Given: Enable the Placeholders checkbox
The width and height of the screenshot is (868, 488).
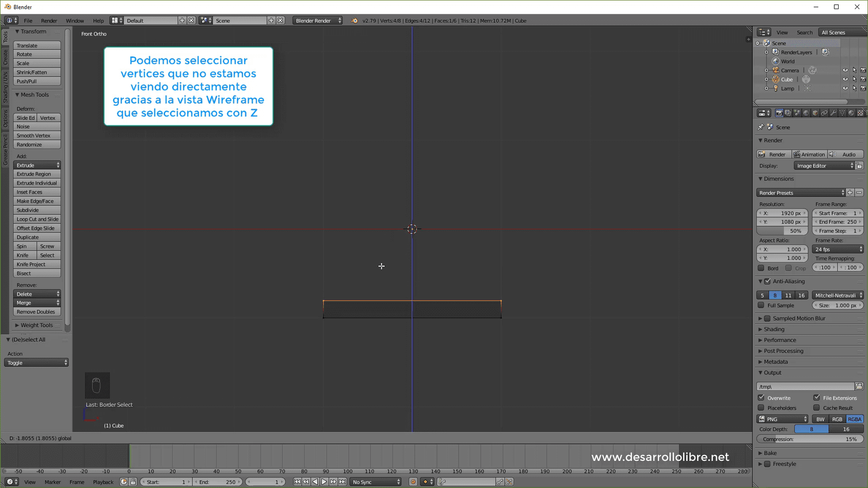Looking at the screenshot, I should [761, 408].
